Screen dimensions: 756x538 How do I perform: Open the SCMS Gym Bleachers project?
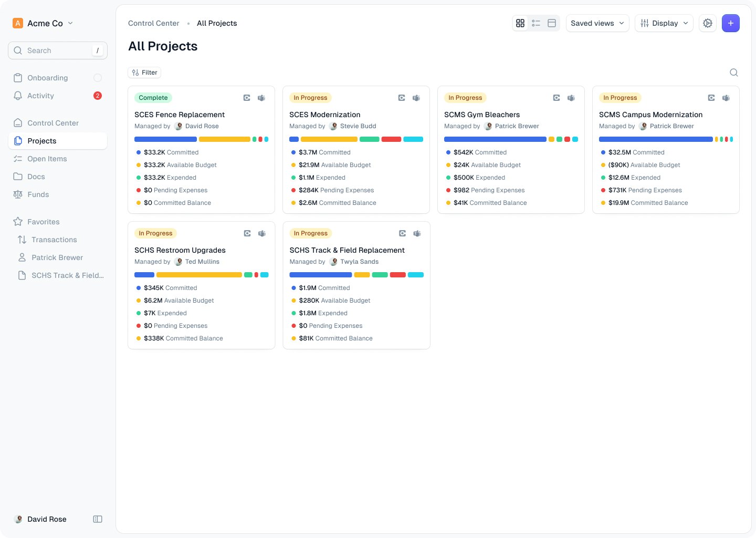pyautogui.click(x=482, y=115)
